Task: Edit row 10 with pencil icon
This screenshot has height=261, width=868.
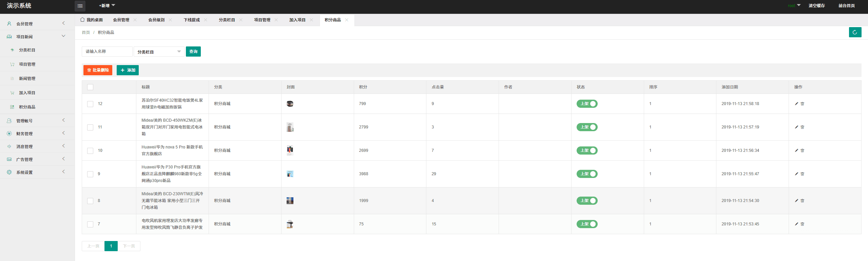Action: [796, 150]
